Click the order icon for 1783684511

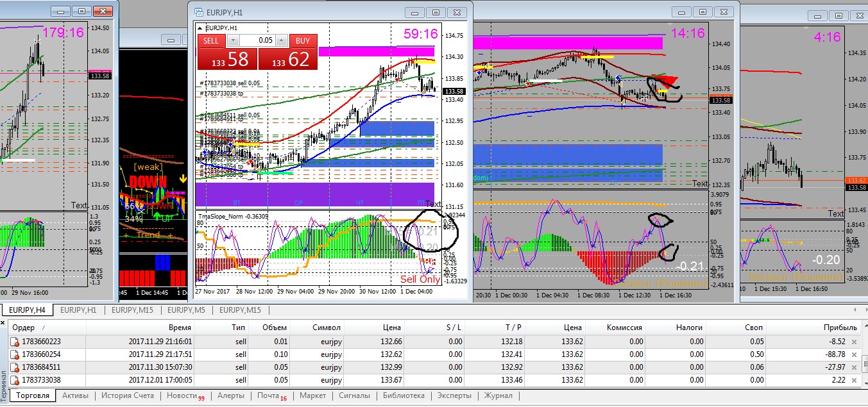point(15,367)
